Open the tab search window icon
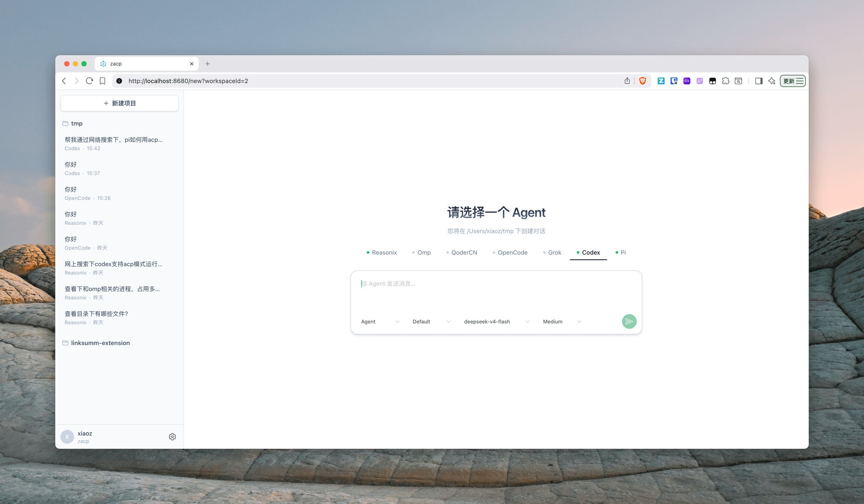 (739, 81)
